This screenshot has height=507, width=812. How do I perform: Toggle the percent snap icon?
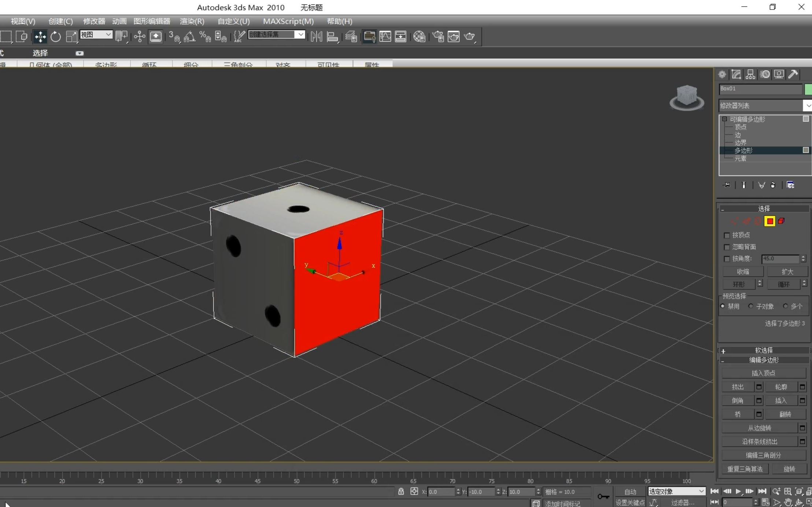pyautogui.click(x=205, y=37)
